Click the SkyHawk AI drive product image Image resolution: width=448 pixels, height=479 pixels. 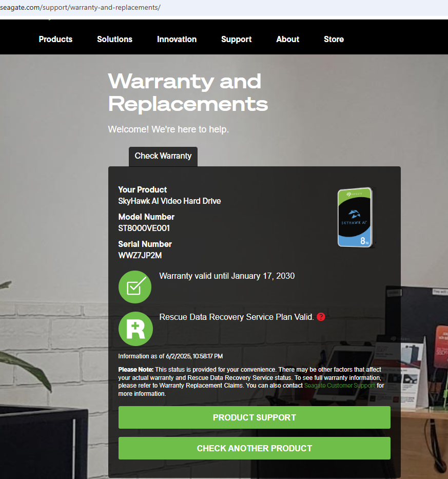(356, 217)
